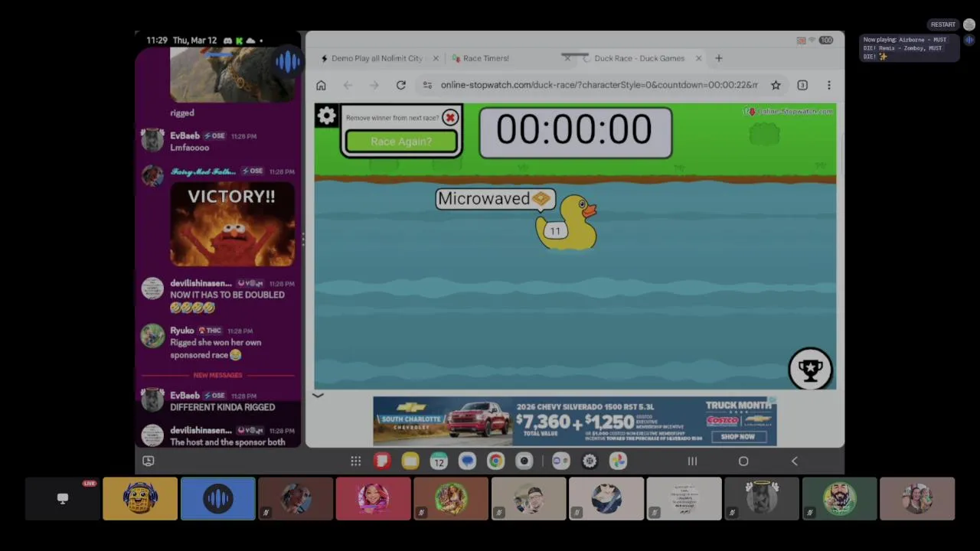Click the Race Again? button
The image size is (980, 551).
(x=401, y=142)
